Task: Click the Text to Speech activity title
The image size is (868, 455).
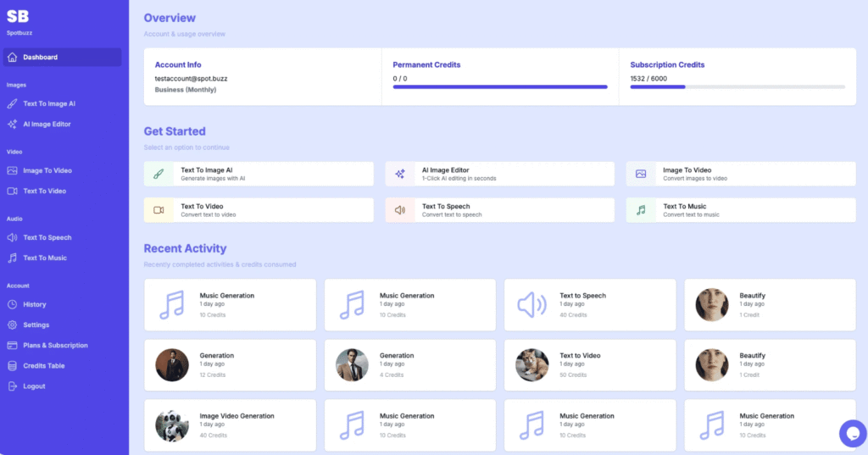Action: 582,296
